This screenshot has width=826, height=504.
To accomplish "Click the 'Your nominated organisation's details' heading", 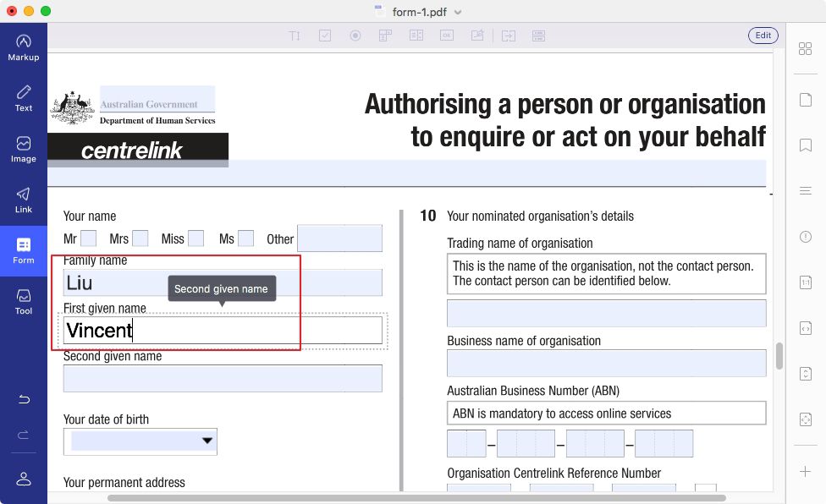I will 540,216.
